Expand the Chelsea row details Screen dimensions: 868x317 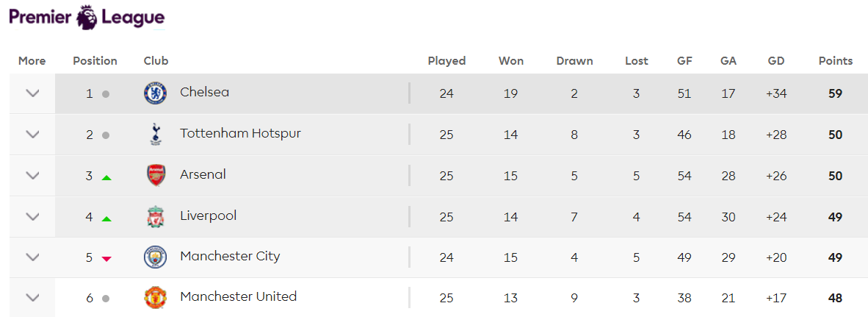[x=32, y=93]
